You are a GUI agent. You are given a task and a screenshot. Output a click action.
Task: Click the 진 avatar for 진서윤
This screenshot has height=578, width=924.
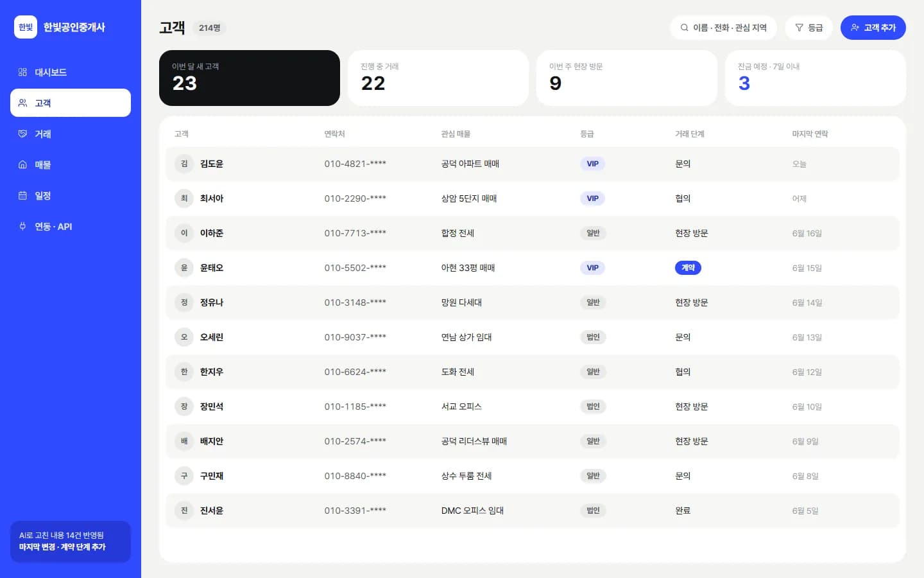pyautogui.click(x=184, y=511)
